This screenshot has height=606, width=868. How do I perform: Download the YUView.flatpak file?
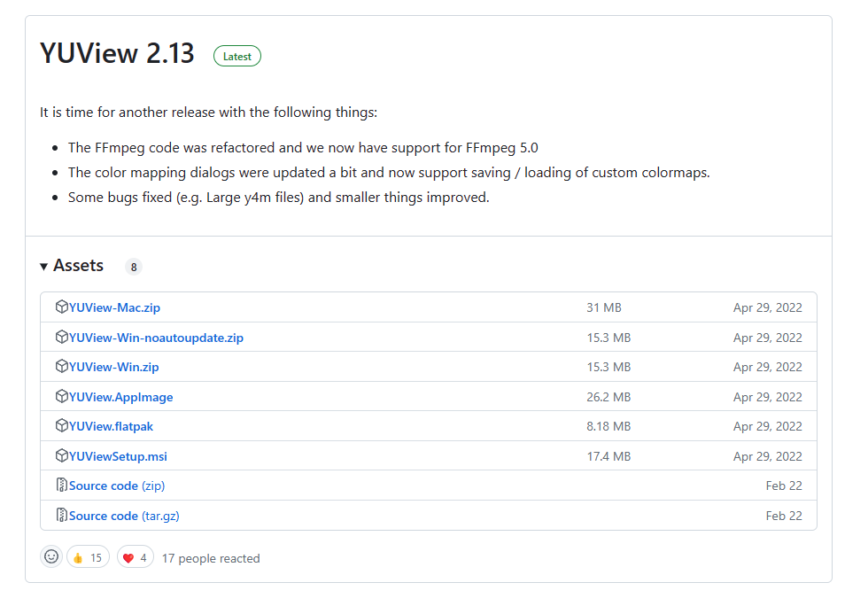pos(112,426)
